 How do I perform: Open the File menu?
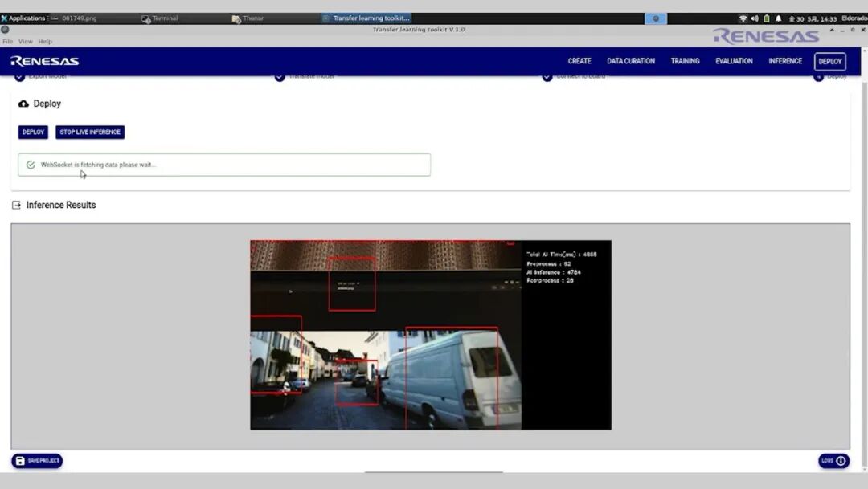pyautogui.click(x=7, y=42)
